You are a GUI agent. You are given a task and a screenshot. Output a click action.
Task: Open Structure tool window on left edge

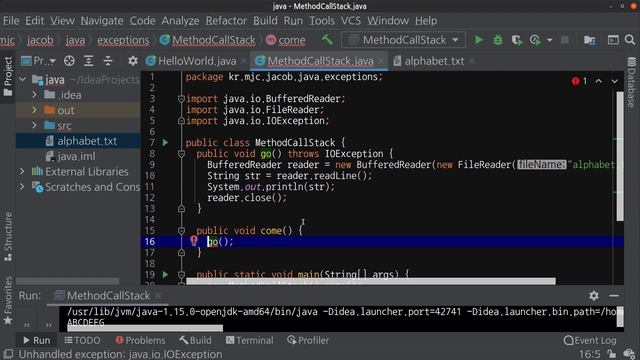click(8, 237)
